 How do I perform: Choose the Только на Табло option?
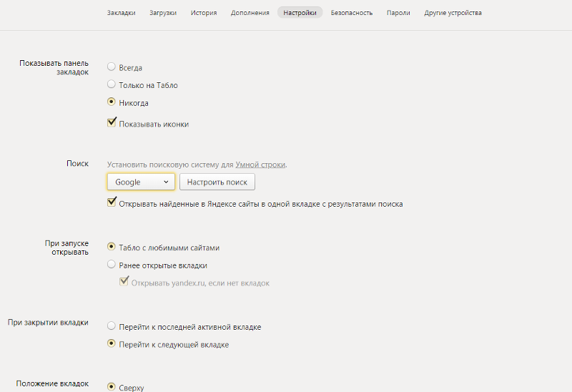[x=112, y=84]
